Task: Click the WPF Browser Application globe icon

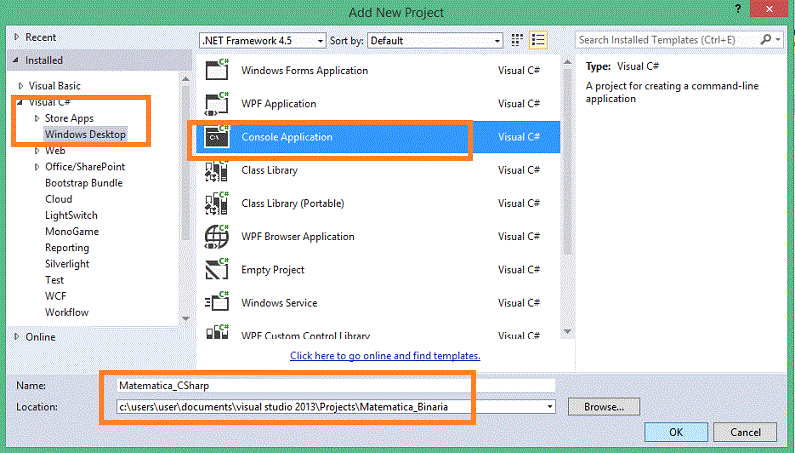Action: (217, 237)
